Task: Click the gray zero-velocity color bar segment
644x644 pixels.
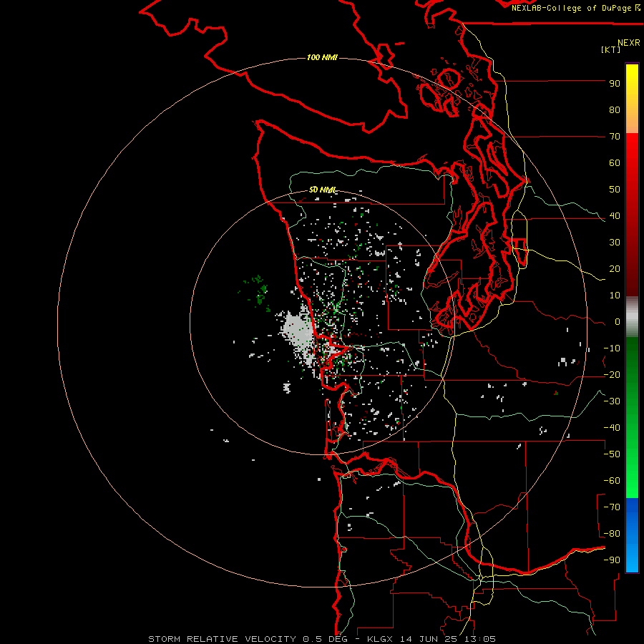Action: point(632,317)
